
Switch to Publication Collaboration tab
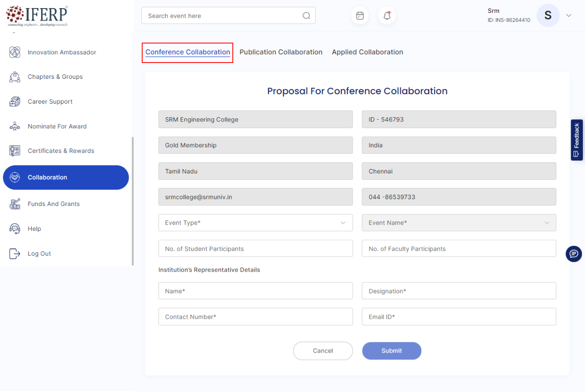[281, 52]
